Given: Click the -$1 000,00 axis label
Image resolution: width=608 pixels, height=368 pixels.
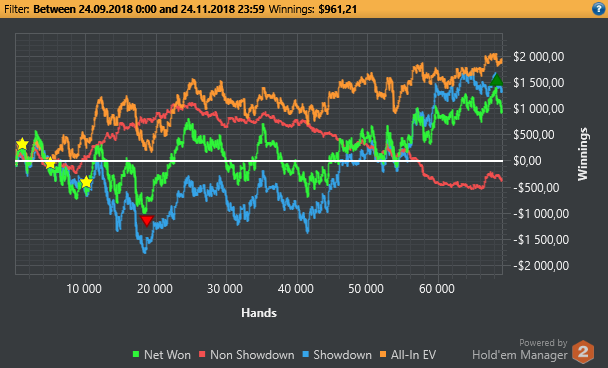Looking at the screenshot, I should (x=541, y=213).
